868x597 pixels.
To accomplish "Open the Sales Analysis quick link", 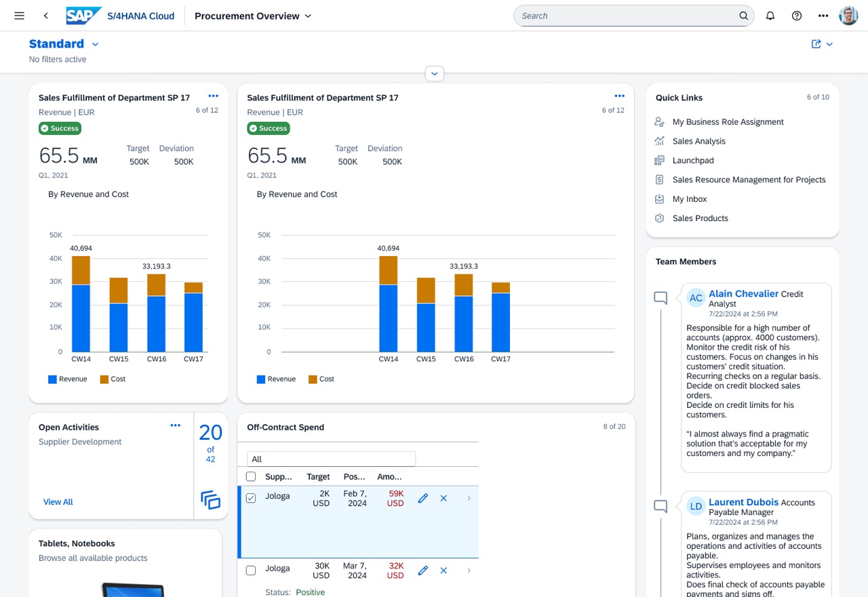I will coord(699,141).
